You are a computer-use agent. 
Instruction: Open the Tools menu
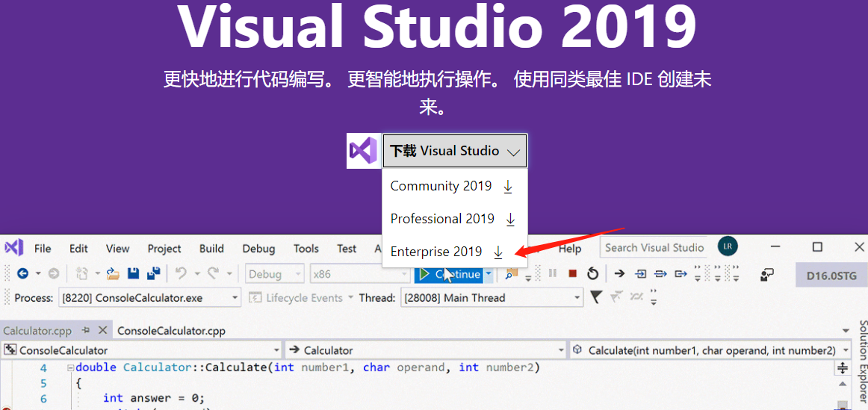coord(306,249)
